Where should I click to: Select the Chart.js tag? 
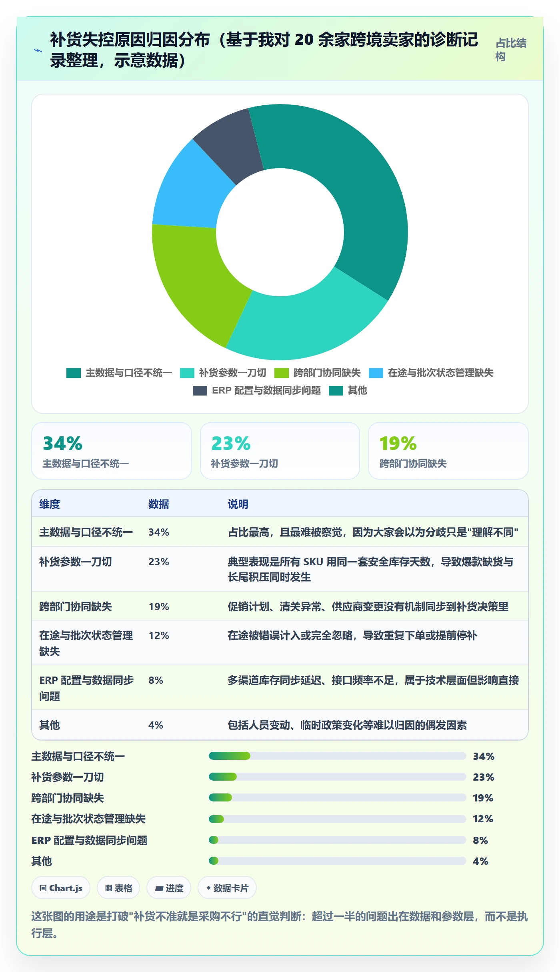pos(61,888)
